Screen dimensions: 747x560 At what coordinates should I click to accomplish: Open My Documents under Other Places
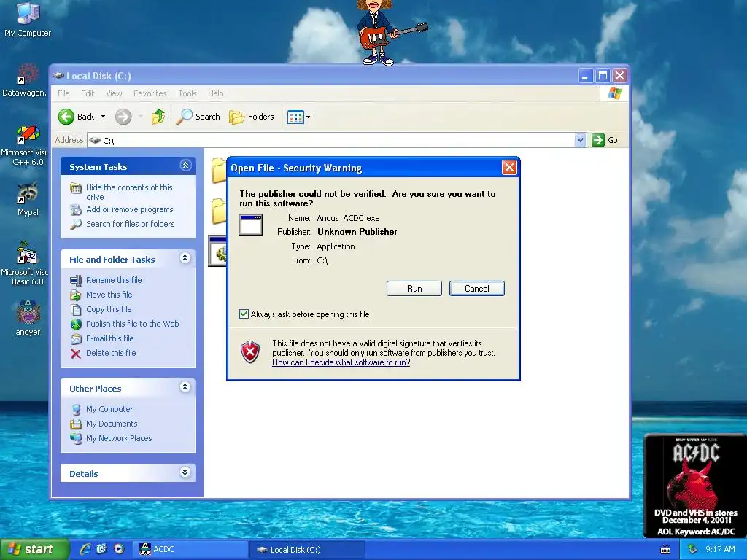point(112,424)
